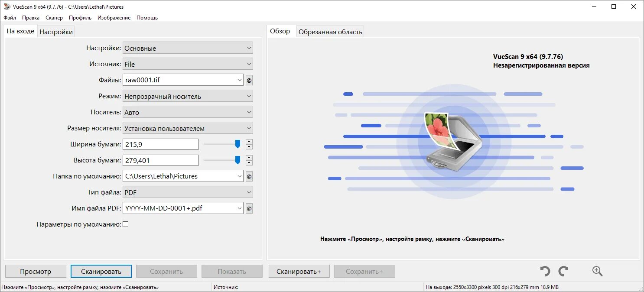Open the Профиль menu

point(80,18)
